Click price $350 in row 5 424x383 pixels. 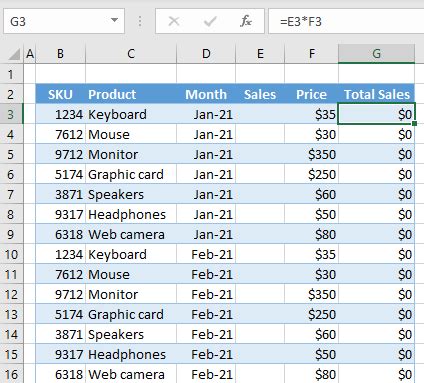click(311, 154)
